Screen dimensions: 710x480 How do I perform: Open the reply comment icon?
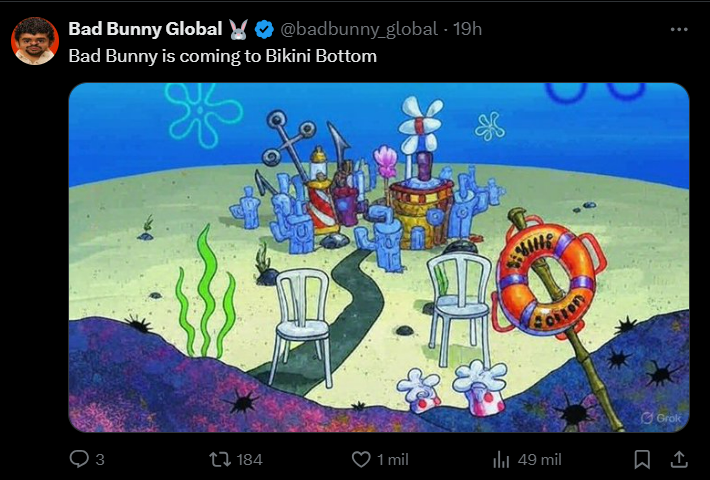(79, 459)
